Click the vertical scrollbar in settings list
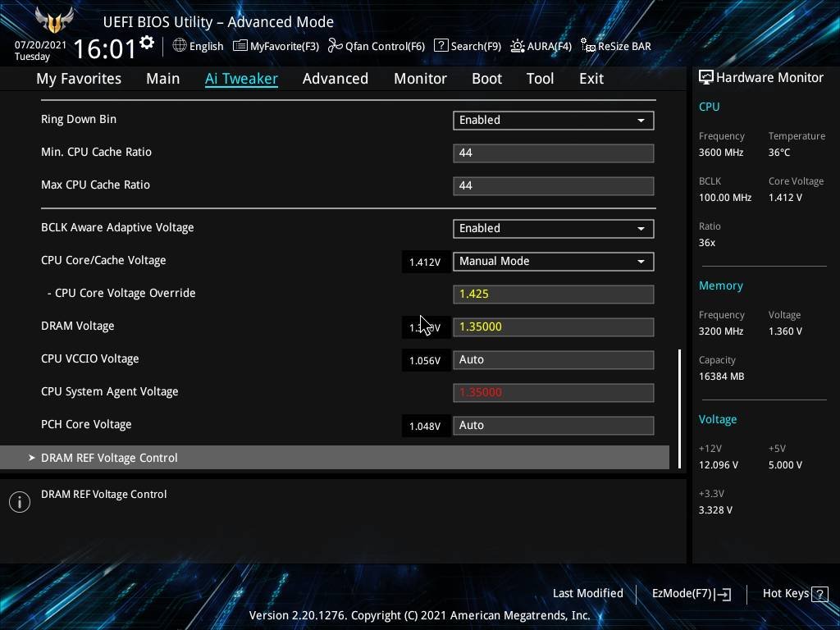840x630 pixels. (679, 409)
